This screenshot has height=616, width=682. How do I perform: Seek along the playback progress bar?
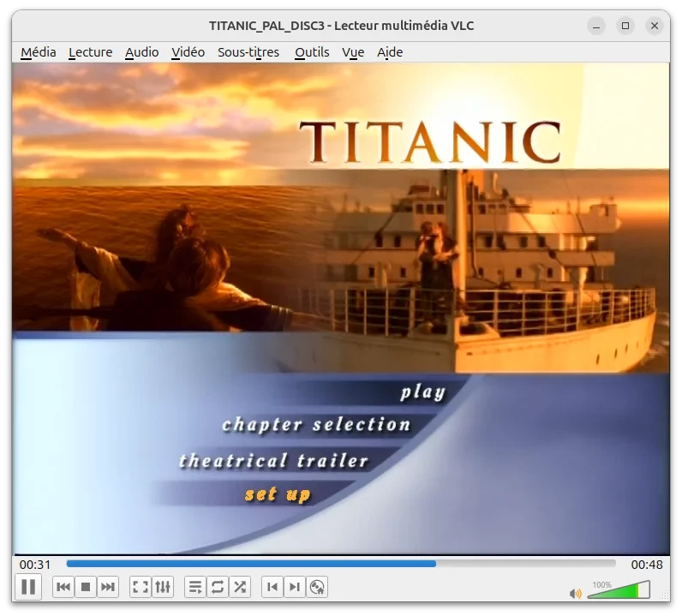(341, 564)
